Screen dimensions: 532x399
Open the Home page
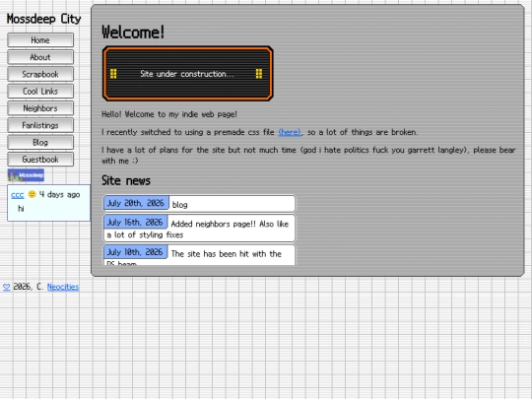click(x=40, y=40)
